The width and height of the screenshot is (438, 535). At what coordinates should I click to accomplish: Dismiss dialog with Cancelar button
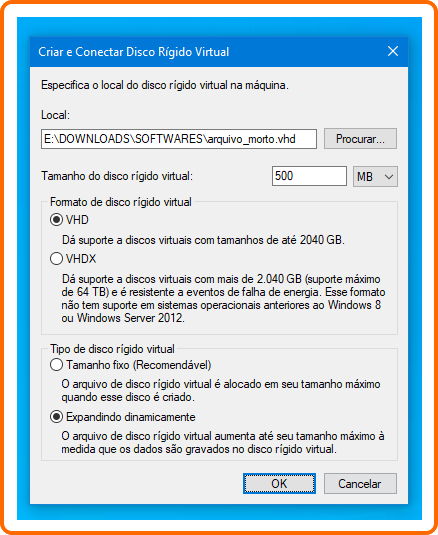pyautogui.click(x=360, y=483)
